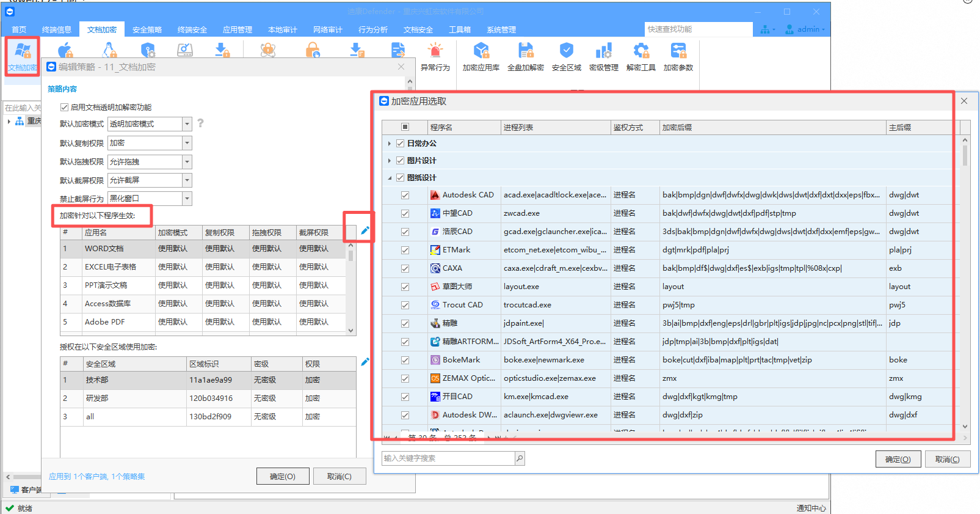Image resolution: width=980 pixels, height=514 pixels.
Task: Switch to the 行为分析 tab
Action: coord(373,29)
